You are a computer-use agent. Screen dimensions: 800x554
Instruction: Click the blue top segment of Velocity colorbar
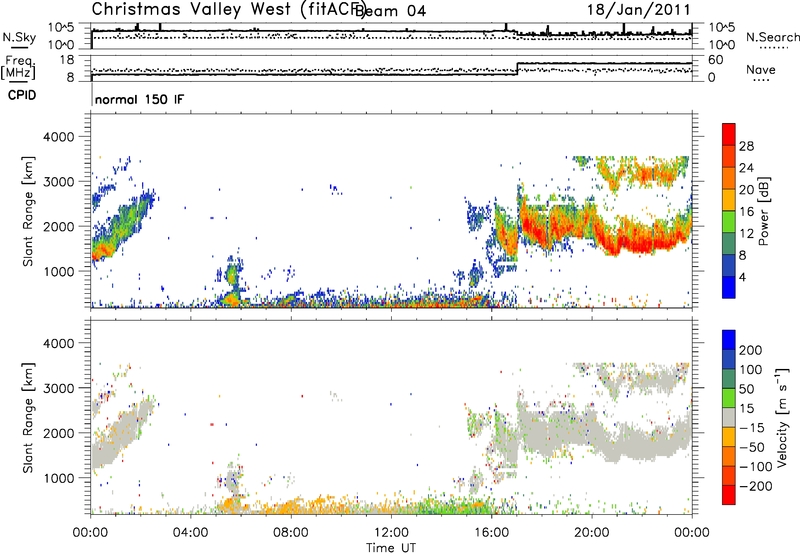click(x=729, y=340)
